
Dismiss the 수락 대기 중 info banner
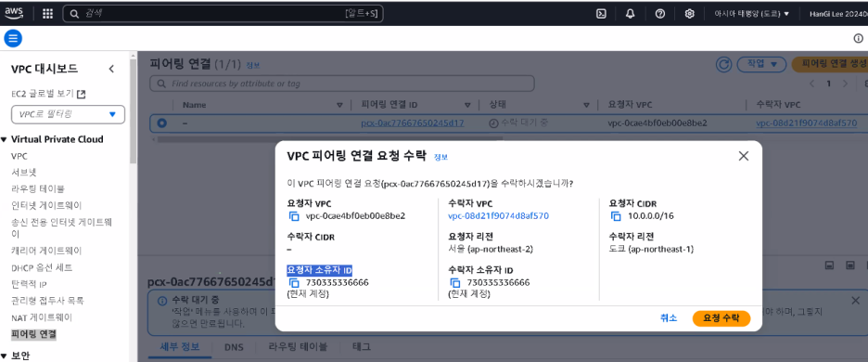(x=855, y=301)
